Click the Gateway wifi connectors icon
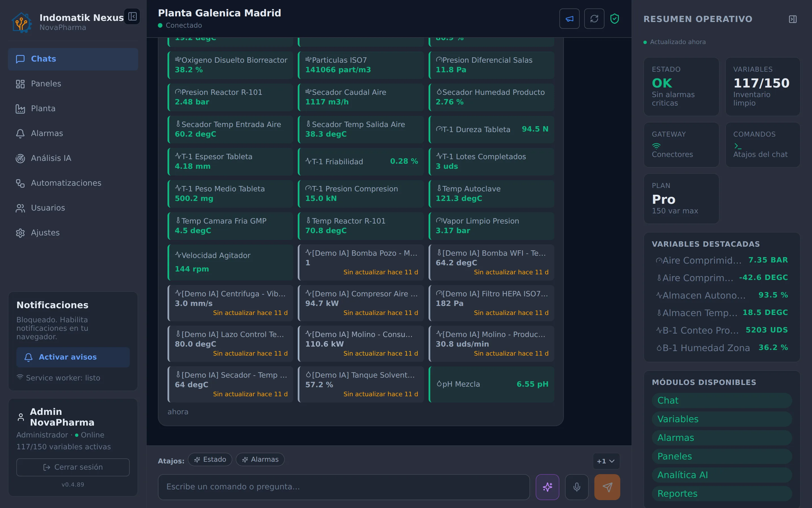Viewport: 812px width, 508px height. (656, 146)
